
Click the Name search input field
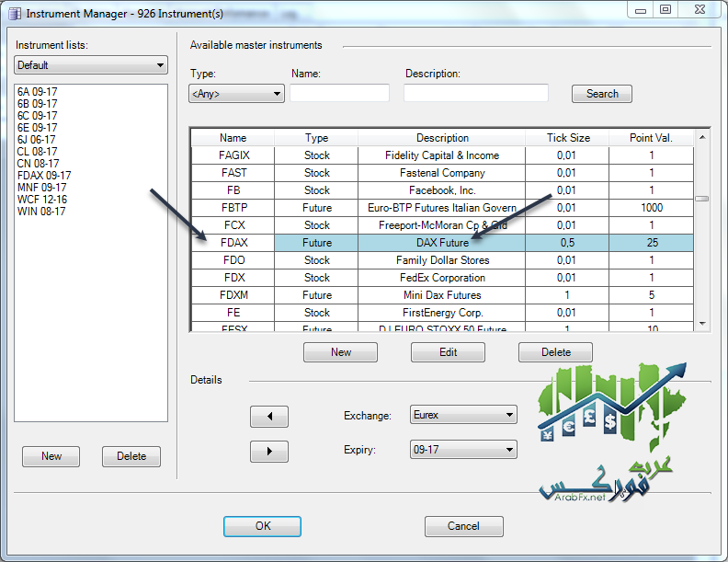(x=339, y=93)
